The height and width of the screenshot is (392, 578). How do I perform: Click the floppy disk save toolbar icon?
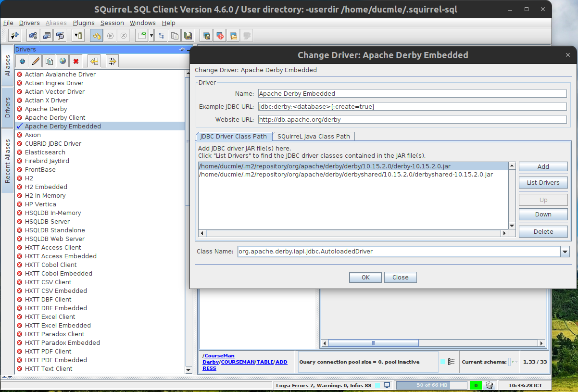pyautogui.click(x=188, y=35)
